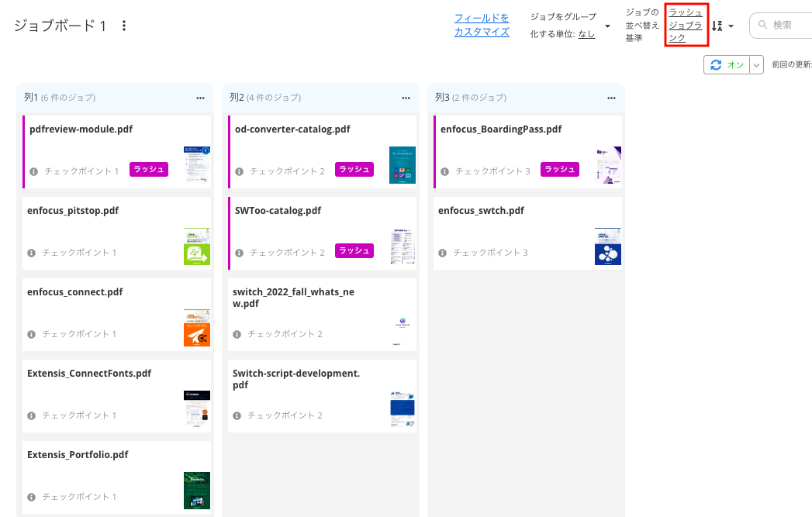Expand the auto-refresh dropdown arrow

point(757,65)
